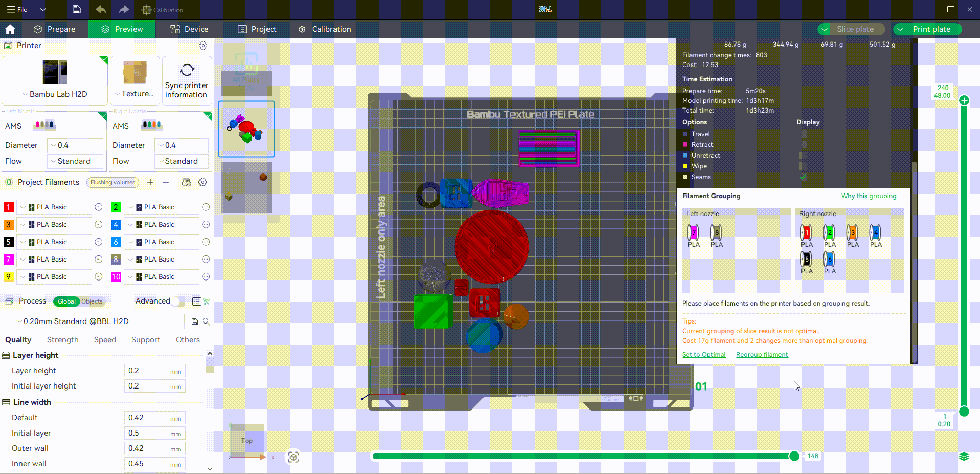Open the Bambu Lab H2D printer dropdown
The image size is (980, 474).
coord(55,94)
